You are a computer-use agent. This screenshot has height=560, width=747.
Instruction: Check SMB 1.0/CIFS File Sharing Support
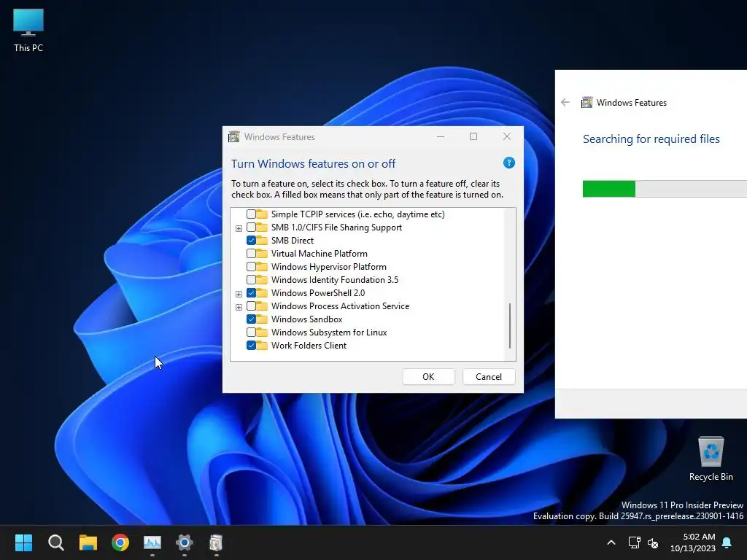click(x=251, y=227)
